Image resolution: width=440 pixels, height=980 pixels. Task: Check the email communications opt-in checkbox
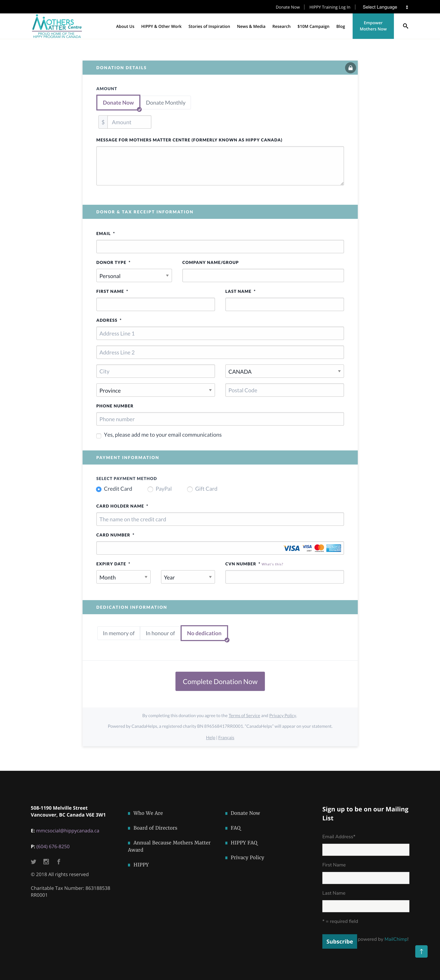(99, 436)
